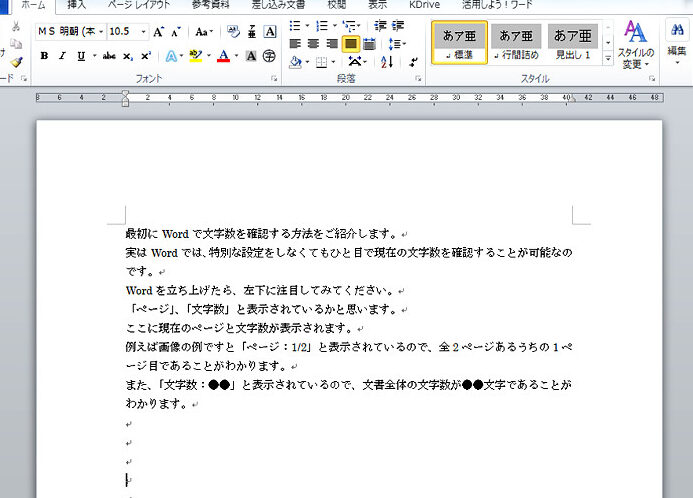This screenshot has width=693, height=498.
Task: Click in the document at the last empty line
Action: (128, 480)
